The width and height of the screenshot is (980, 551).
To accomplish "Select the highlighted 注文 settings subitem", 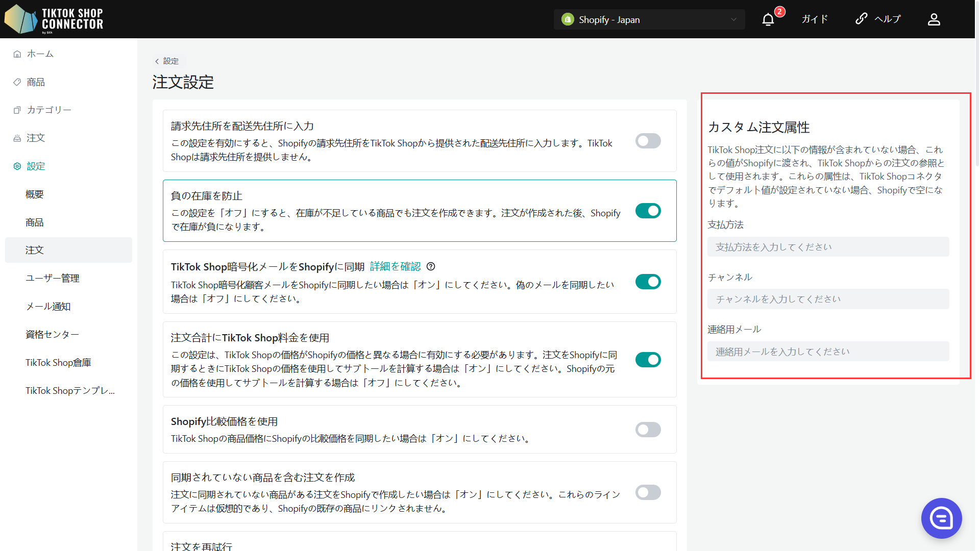I will click(x=68, y=250).
